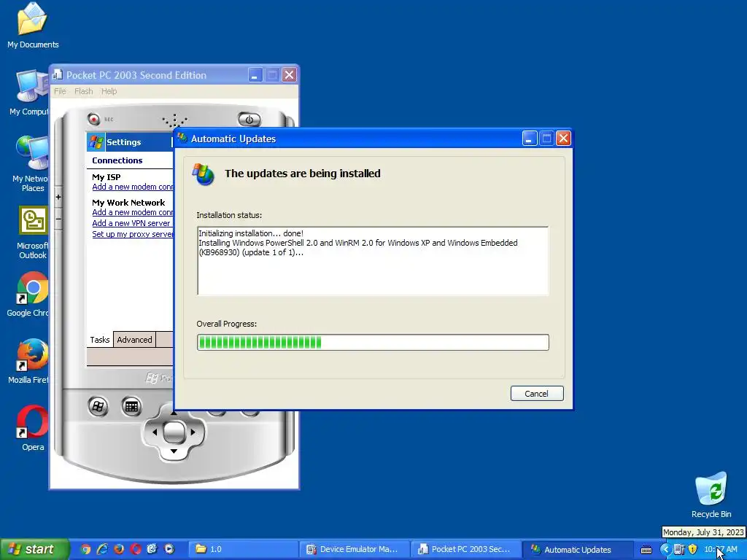Expand hidden system tray icons arrow
The height and width of the screenshot is (560, 747).
coord(665,549)
